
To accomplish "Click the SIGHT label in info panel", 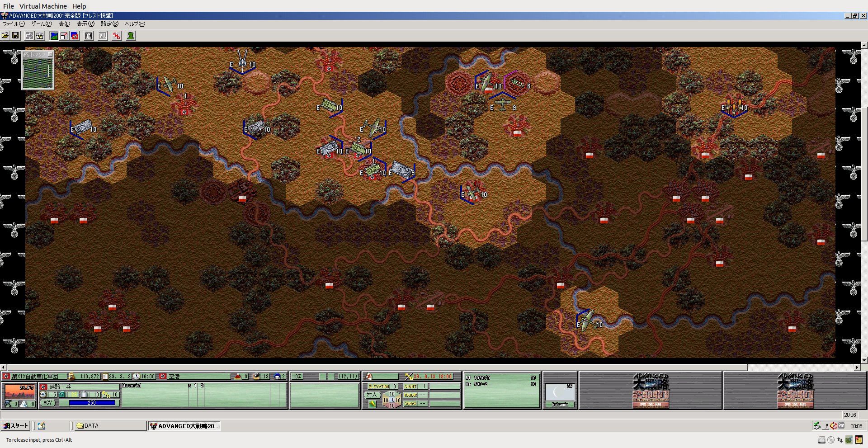I will point(410,387).
